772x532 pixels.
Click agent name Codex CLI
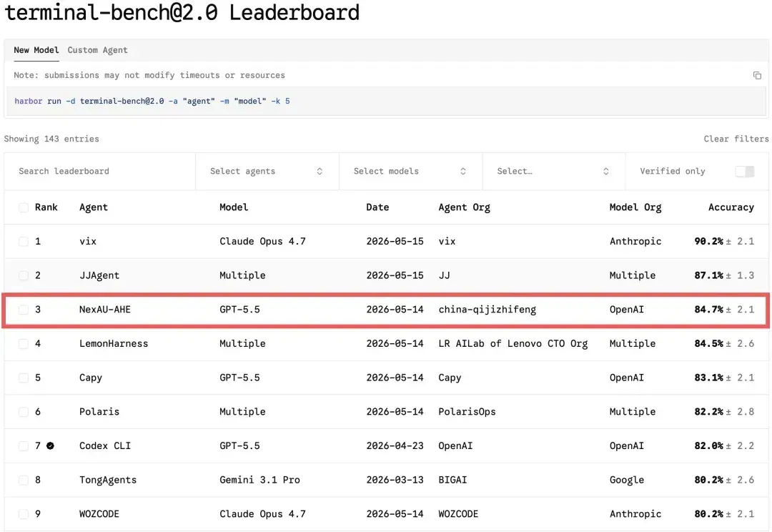[105, 445]
